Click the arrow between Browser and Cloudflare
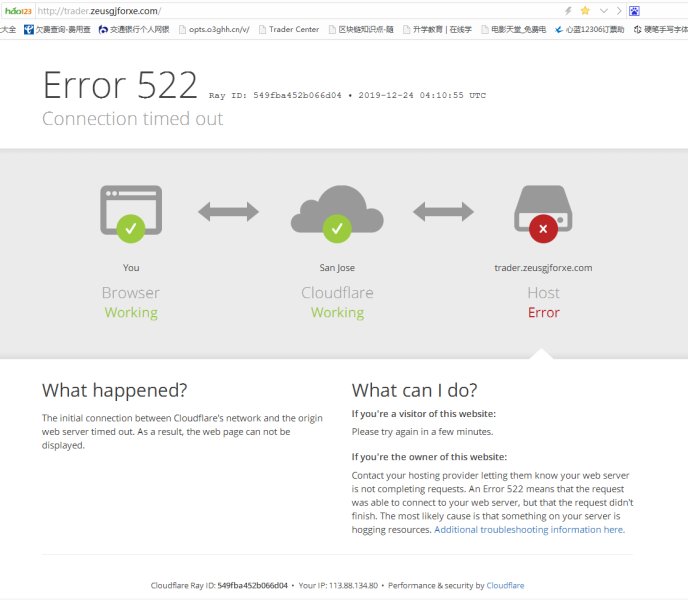This screenshot has width=688, height=600. [228, 212]
